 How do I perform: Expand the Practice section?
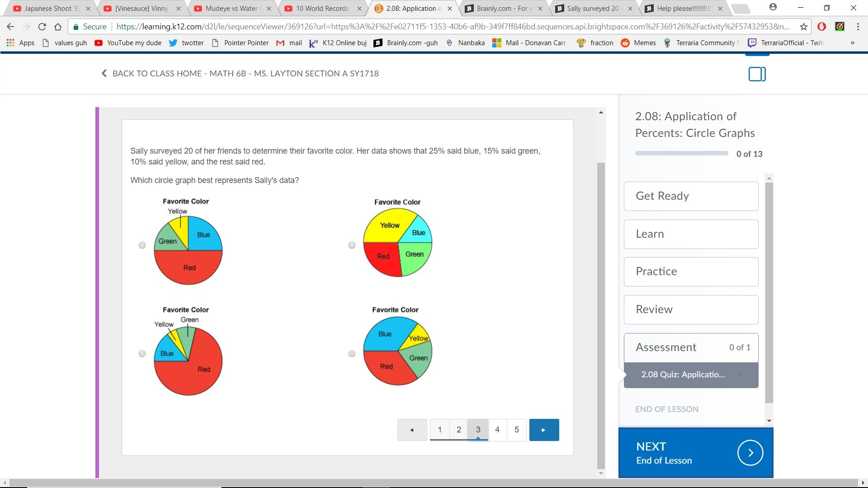[x=691, y=272]
